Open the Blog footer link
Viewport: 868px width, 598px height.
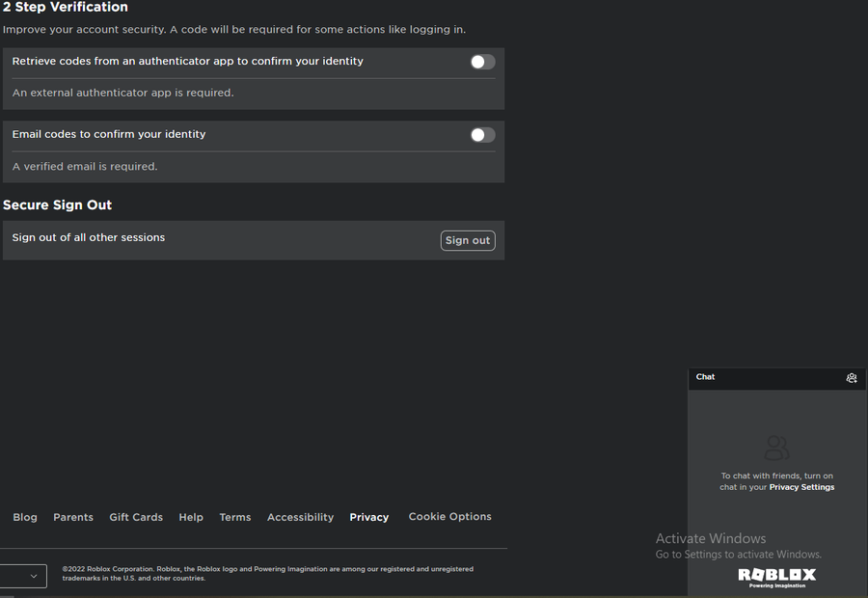[25, 517]
